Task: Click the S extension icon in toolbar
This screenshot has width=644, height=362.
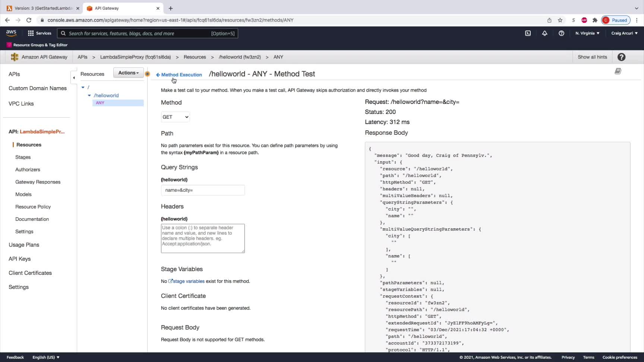Action: coord(574,20)
